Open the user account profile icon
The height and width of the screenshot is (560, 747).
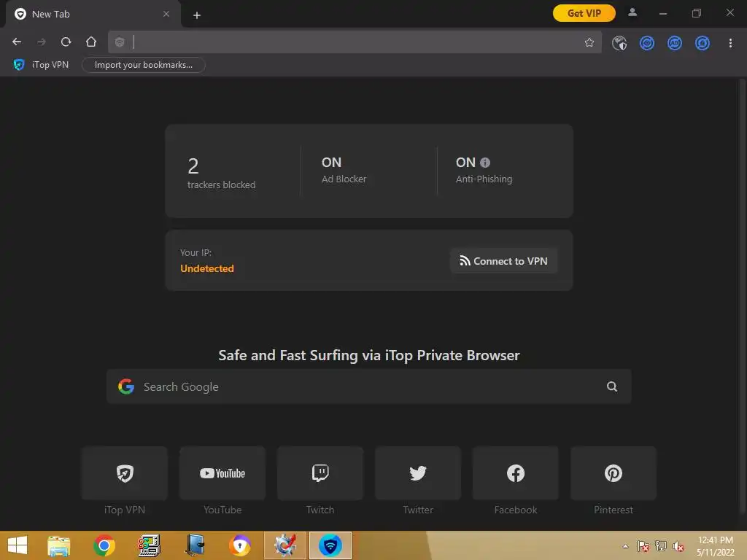[x=632, y=13]
